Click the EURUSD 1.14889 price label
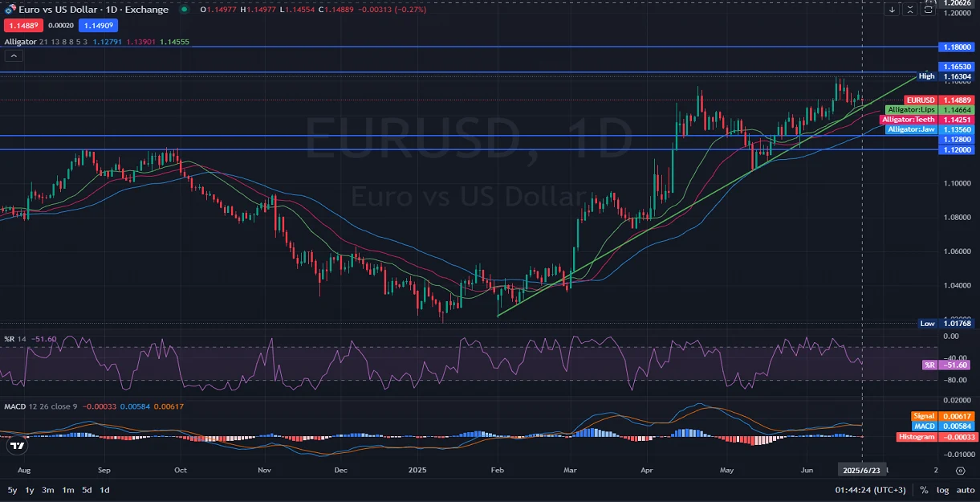This screenshot has height=502, width=980. [x=939, y=100]
